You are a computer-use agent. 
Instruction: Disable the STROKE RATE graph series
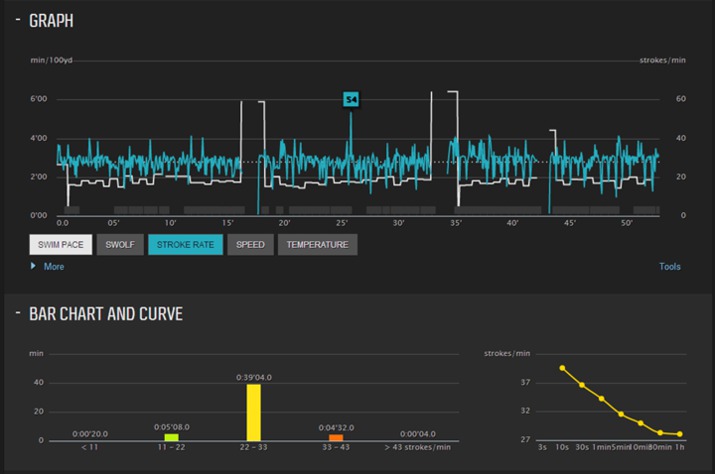coord(185,245)
